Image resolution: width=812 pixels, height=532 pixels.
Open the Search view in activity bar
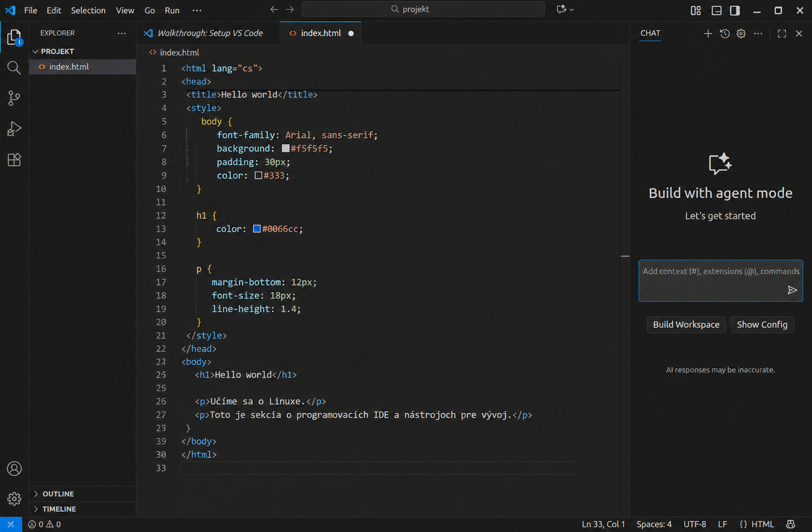coord(14,68)
